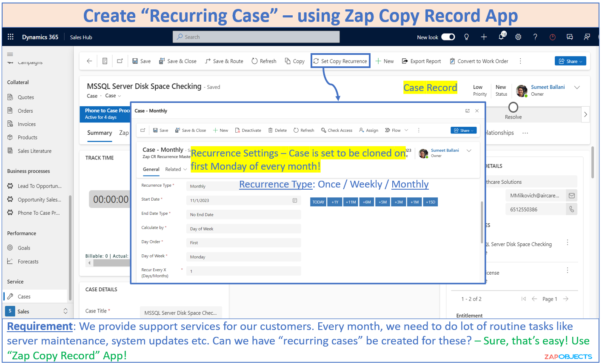Click the +6M quick date button
This screenshot has height=364, width=602.
pos(367,202)
